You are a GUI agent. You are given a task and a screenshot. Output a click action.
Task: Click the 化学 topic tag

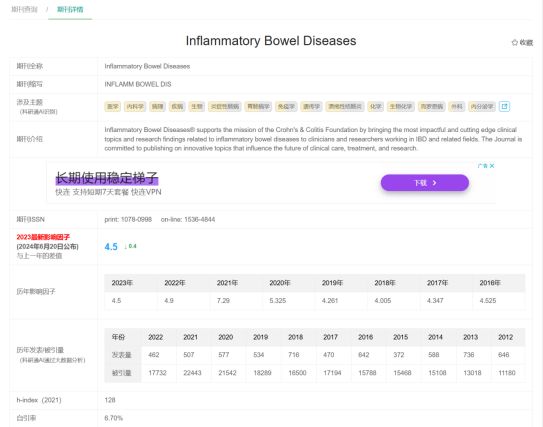375,107
